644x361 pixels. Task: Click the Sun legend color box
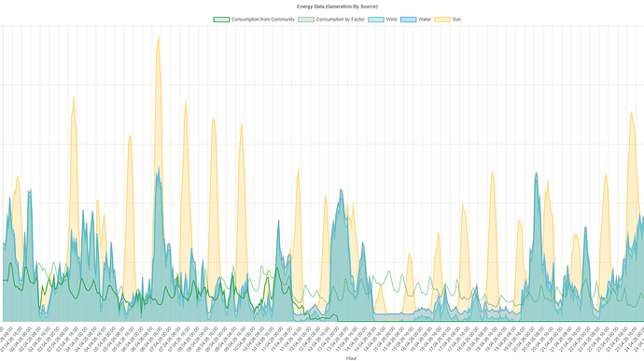(x=442, y=20)
